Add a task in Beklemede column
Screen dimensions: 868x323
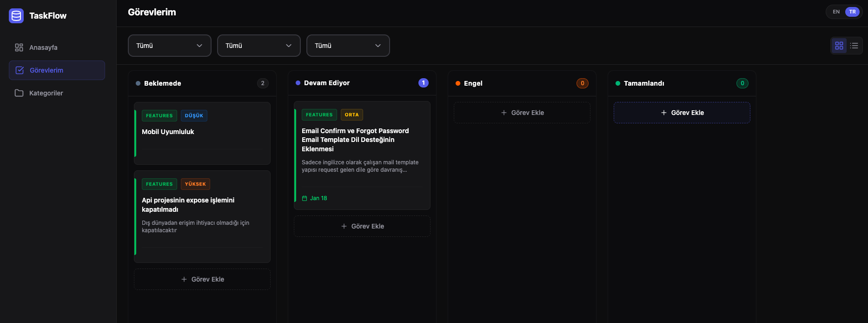(x=202, y=279)
